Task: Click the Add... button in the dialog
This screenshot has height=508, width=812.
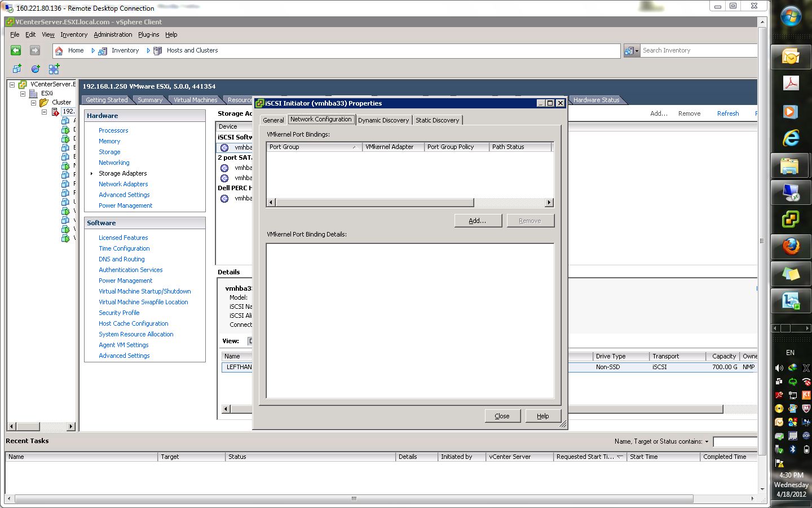Action: pyautogui.click(x=478, y=221)
